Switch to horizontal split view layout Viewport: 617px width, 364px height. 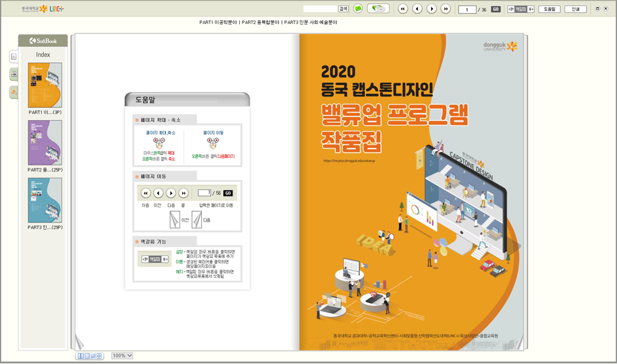[x=93, y=356]
